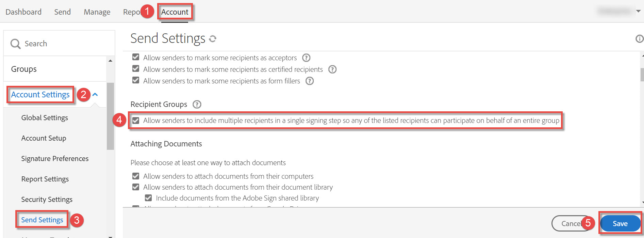Open the Recipient Groups help tooltip
This screenshot has height=238, width=644.
point(197,104)
